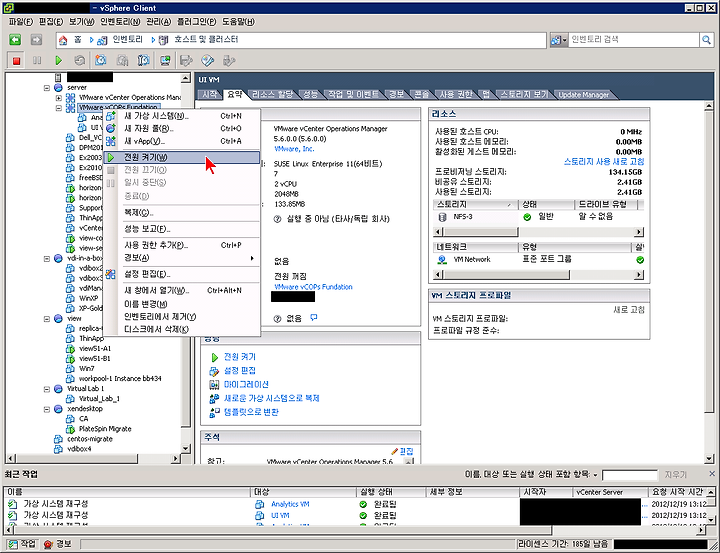Collapse the view folder node
Viewport: 720px width, 553px height.
click(47, 319)
